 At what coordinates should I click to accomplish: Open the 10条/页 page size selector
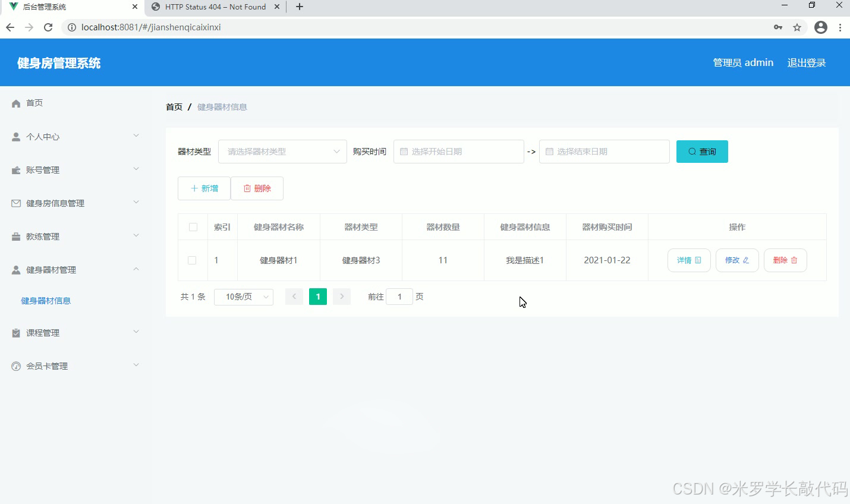coord(243,296)
